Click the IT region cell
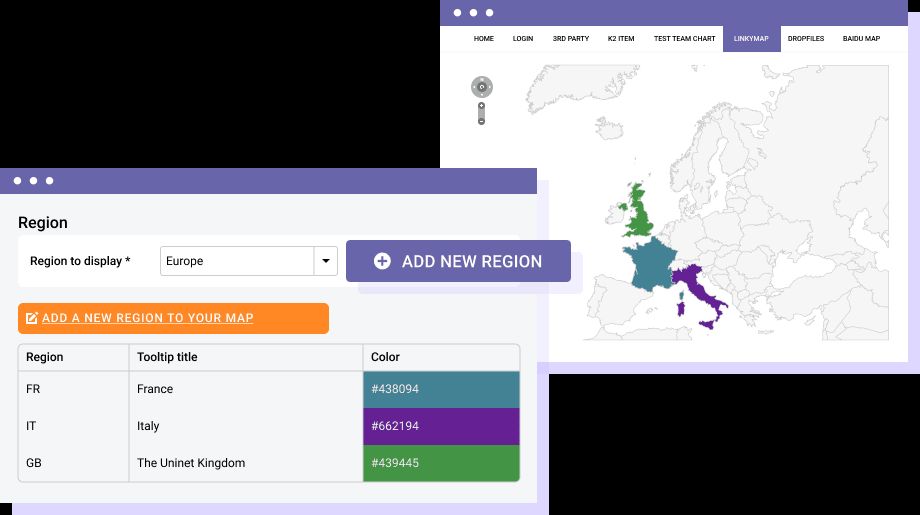This screenshot has width=920, height=515. (73, 426)
